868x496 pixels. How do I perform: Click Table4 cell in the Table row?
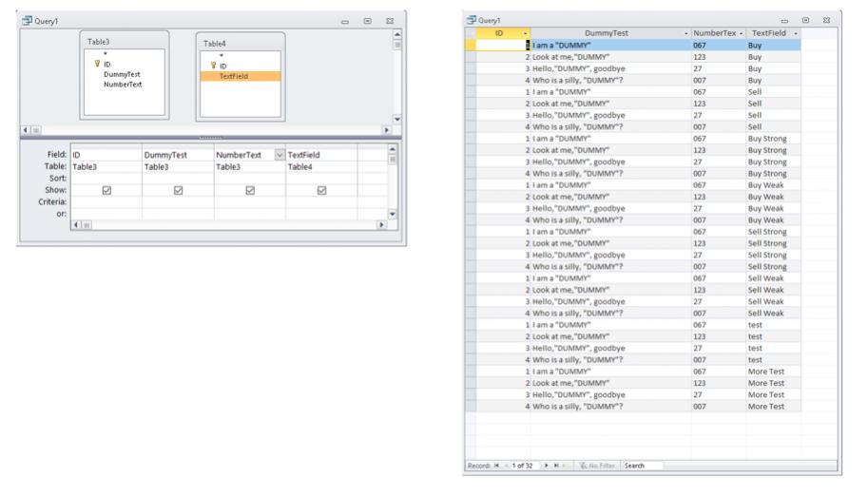(321, 166)
